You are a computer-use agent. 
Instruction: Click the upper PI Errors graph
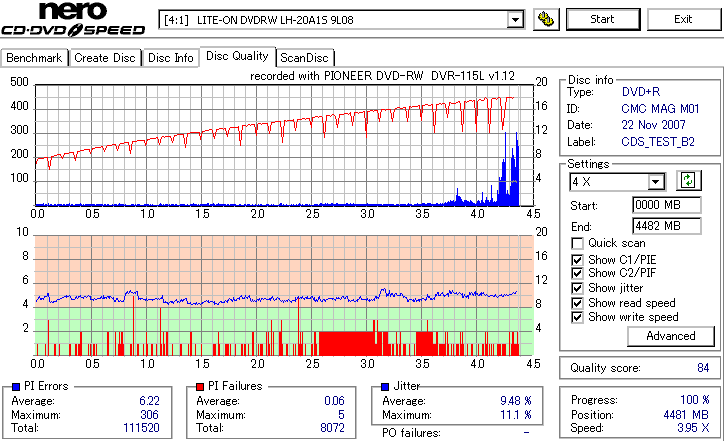[x=284, y=145]
